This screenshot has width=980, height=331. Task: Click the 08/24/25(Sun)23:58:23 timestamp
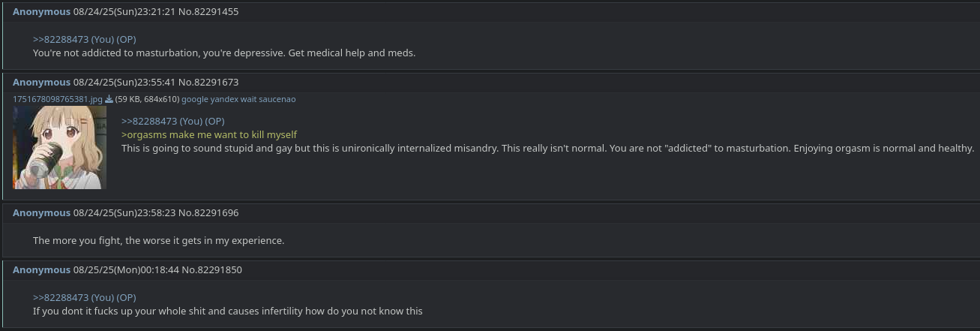click(124, 212)
